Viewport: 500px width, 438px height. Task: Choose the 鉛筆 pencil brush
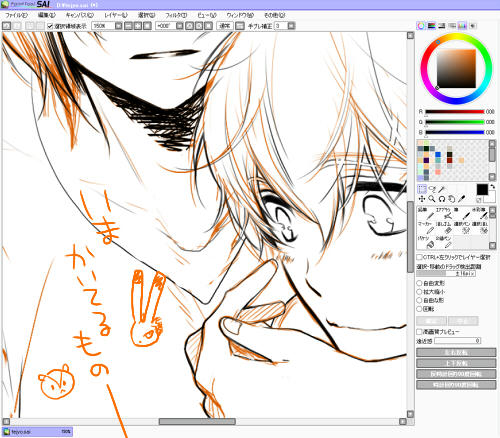click(426, 213)
